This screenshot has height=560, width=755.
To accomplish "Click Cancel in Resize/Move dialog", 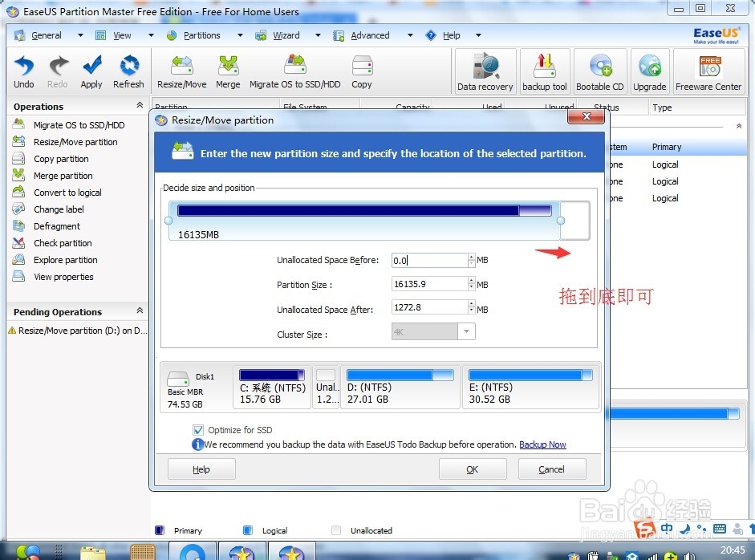I will tap(552, 469).
